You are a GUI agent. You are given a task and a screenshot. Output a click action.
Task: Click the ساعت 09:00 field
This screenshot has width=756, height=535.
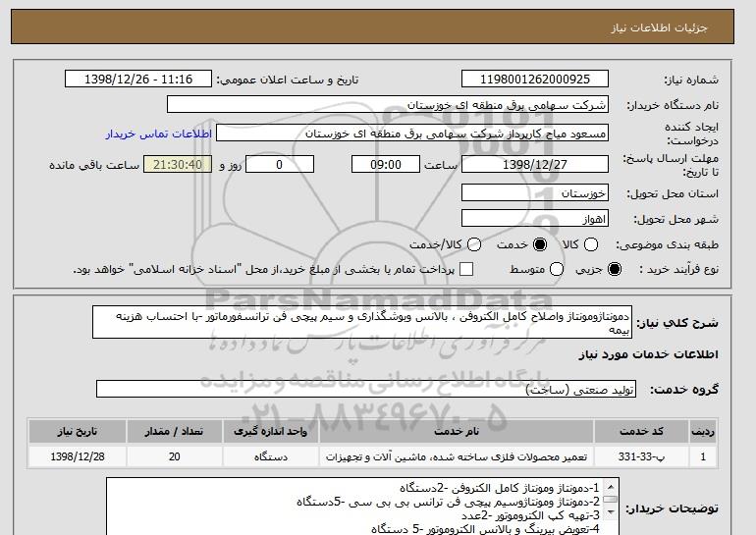[386, 164]
